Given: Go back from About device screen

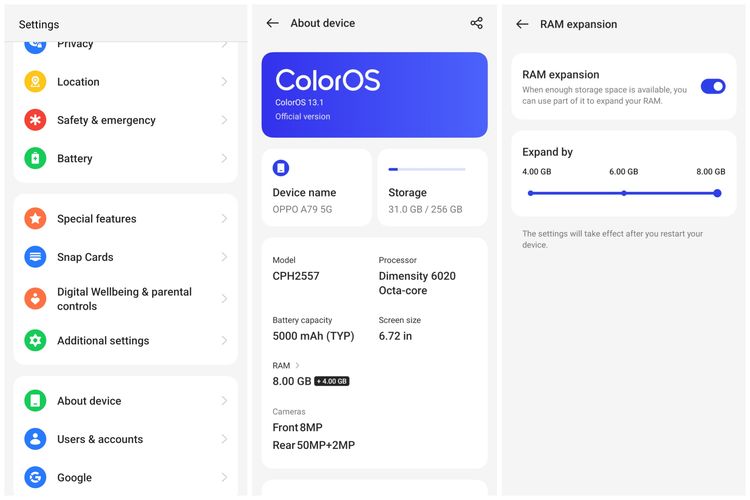Looking at the screenshot, I should click(272, 23).
